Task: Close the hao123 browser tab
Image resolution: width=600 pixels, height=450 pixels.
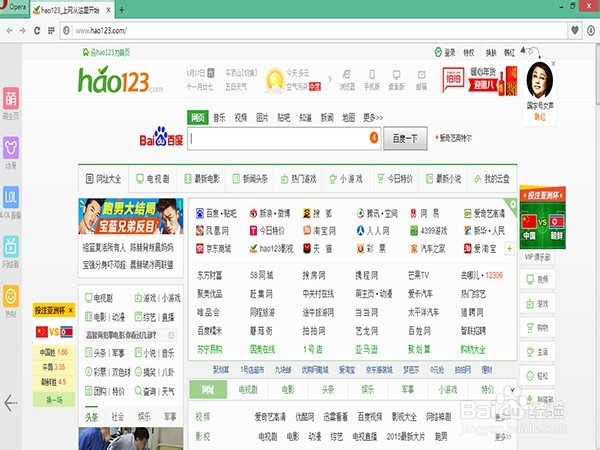Action: click(x=108, y=10)
